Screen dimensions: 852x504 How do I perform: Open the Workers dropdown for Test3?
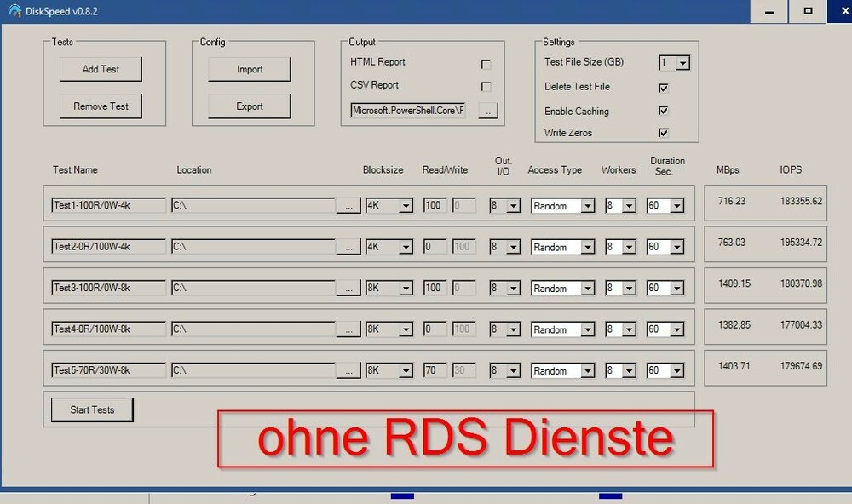click(x=630, y=288)
